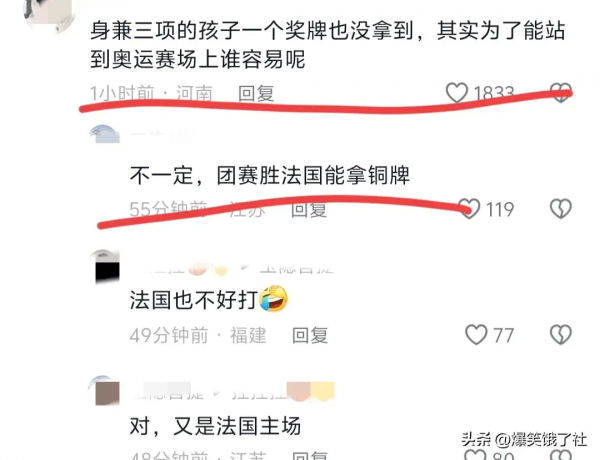Tap the laughing emoji in comment

274,299
